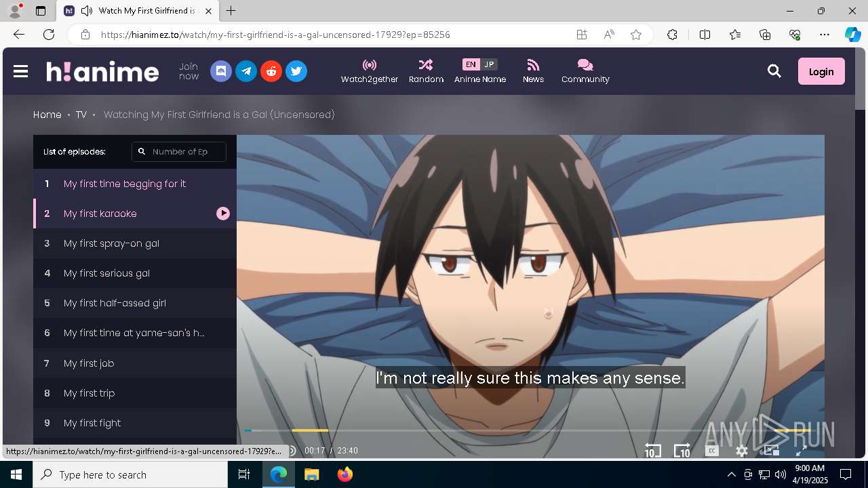The height and width of the screenshot is (488, 868).
Task: Switch anime name to EN
Action: 471,64
